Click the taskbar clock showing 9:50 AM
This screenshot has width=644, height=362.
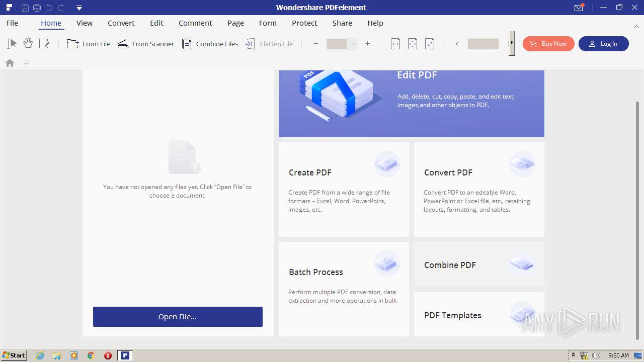tap(618, 355)
